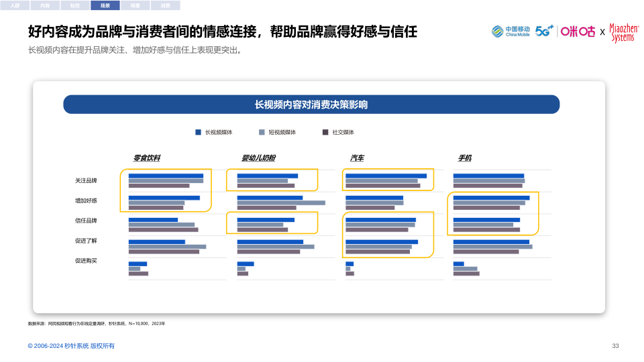Click the 婴幼儿奶粉 category heading
Image resolution: width=644 pixels, height=362 pixels.
258,158
